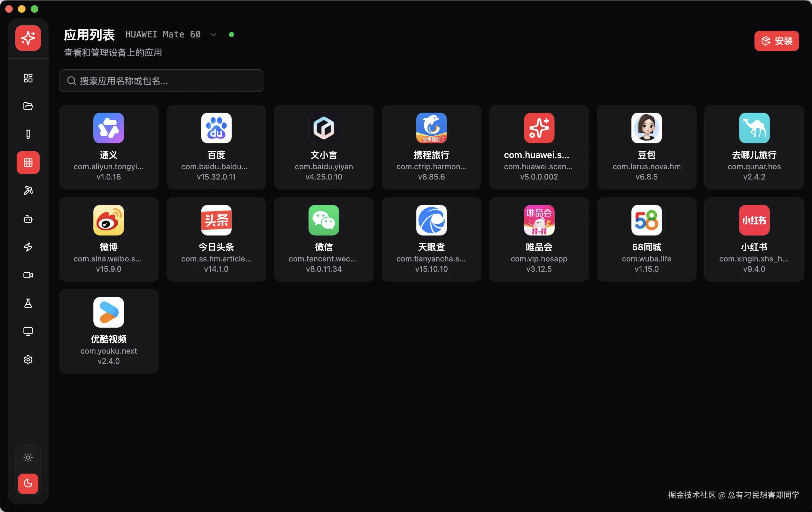812x512 pixels.
Task: Select the 小红书 app card
Action: pos(754,239)
